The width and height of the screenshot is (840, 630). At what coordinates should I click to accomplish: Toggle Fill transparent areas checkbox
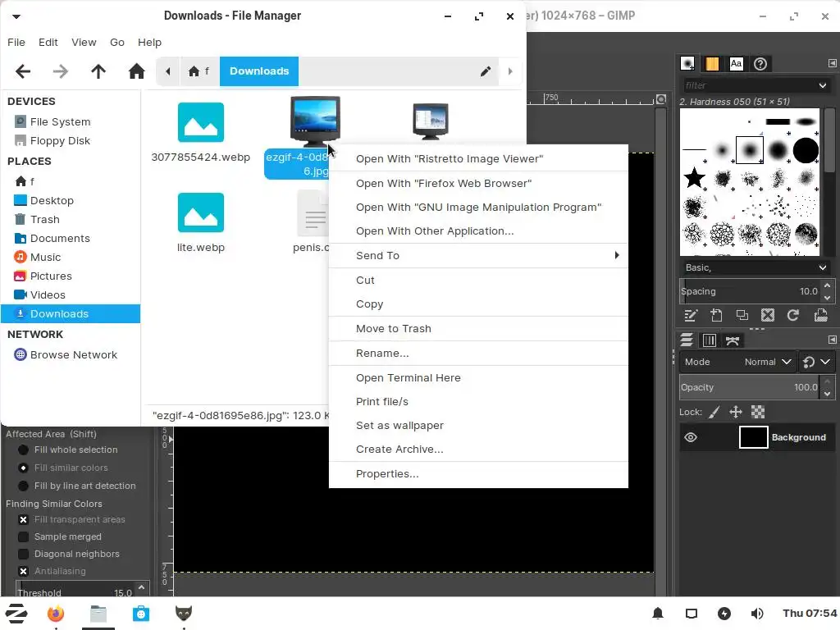point(23,519)
